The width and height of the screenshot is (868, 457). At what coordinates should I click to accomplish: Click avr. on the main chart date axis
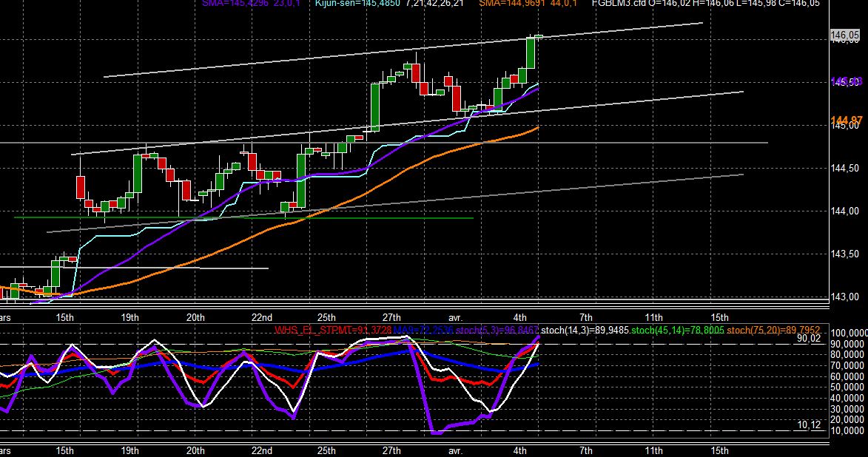click(x=455, y=317)
